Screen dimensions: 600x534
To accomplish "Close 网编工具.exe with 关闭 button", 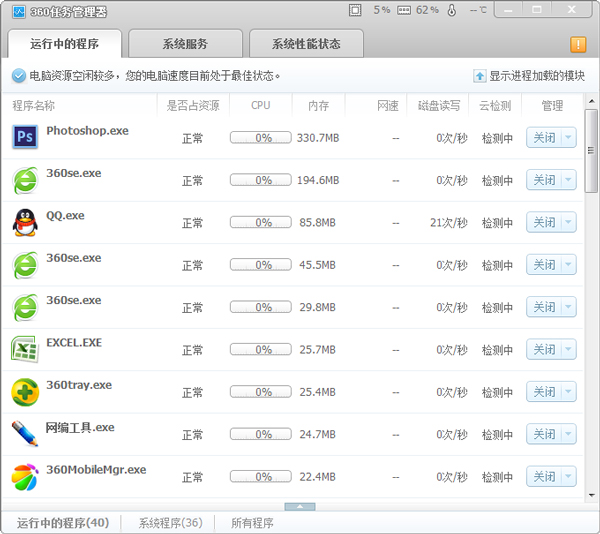I will 544,435.
